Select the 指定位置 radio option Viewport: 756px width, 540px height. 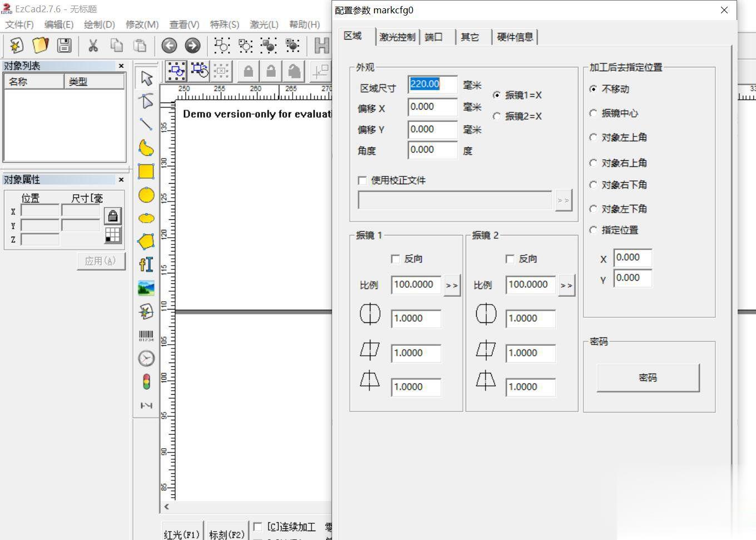(594, 230)
